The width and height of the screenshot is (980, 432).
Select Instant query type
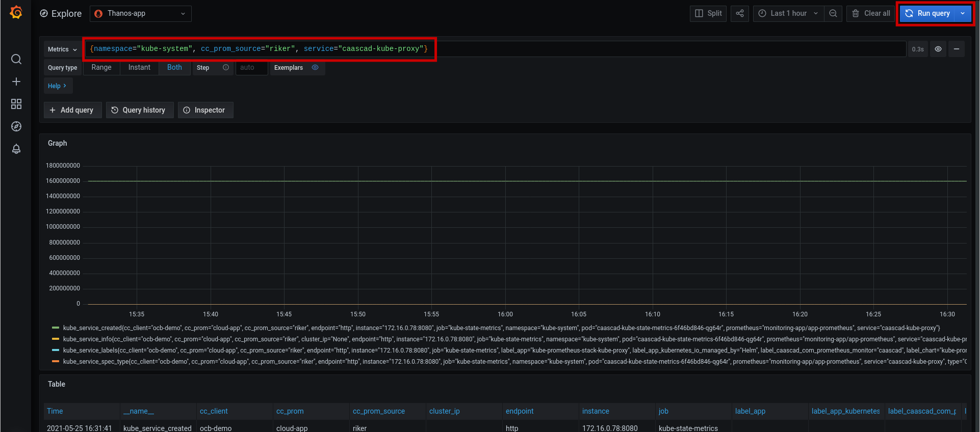(x=139, y=67)
